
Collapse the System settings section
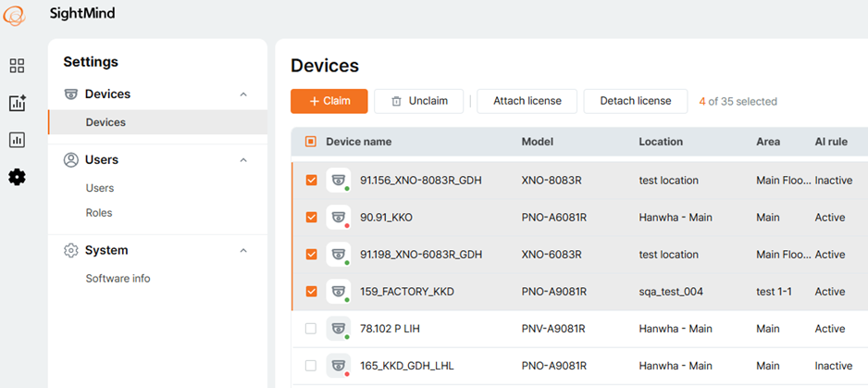(243, 251)
